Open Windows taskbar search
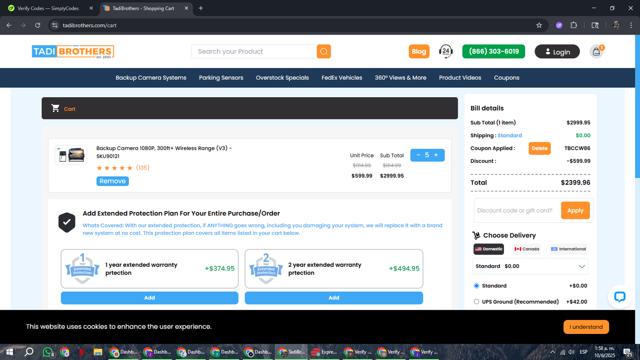Viewport: 640px width, 360px height. pos(29,352)
